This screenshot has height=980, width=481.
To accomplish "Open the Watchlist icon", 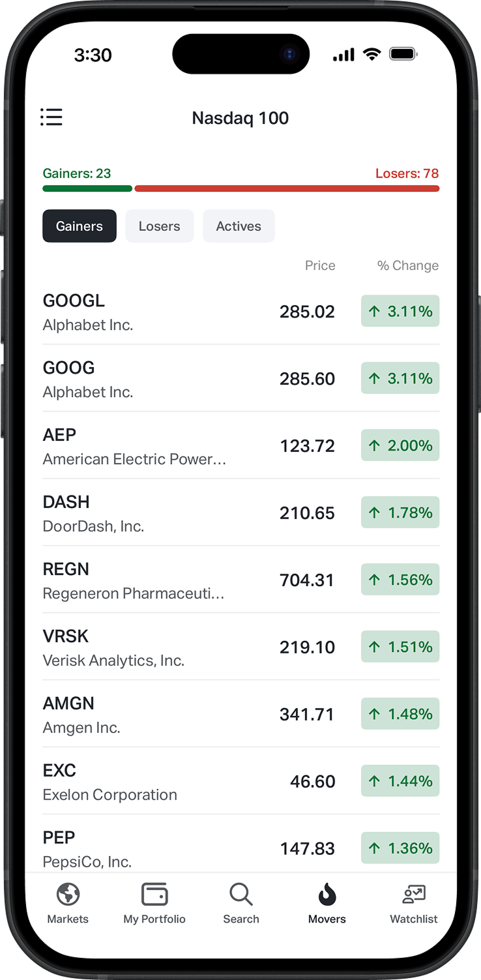I will (414, 894).
